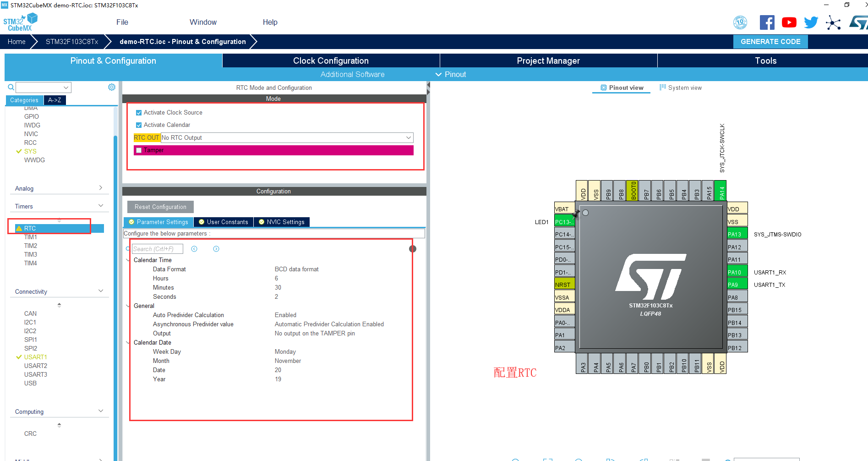Click the 10-year anniversary badge icon
The width and height of the screenshot is (868, 461).
coord(741,22)
